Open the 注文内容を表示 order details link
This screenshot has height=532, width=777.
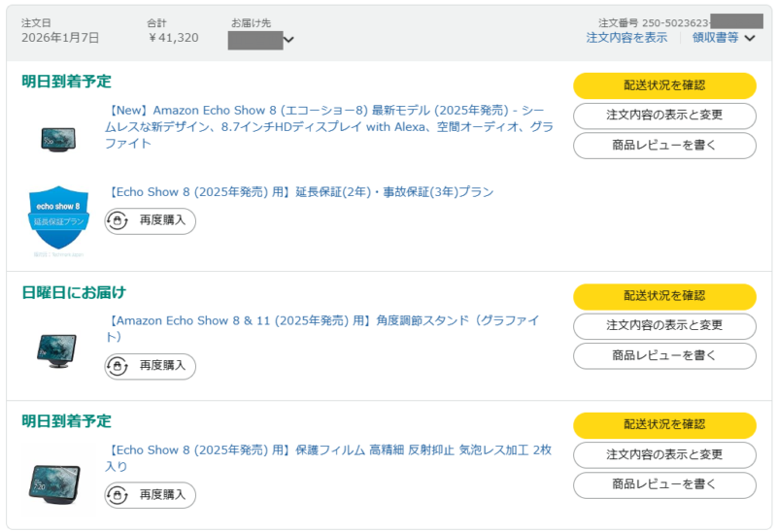626,38
